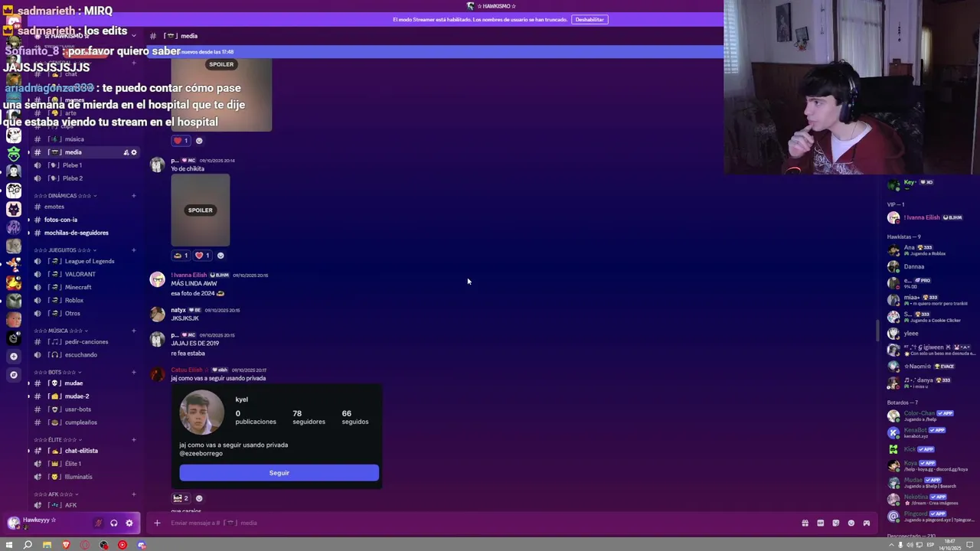Open user settings gear in the user panel
Image resolution: width=980 pixels, height=551 pixels.
tap(129, 523)
